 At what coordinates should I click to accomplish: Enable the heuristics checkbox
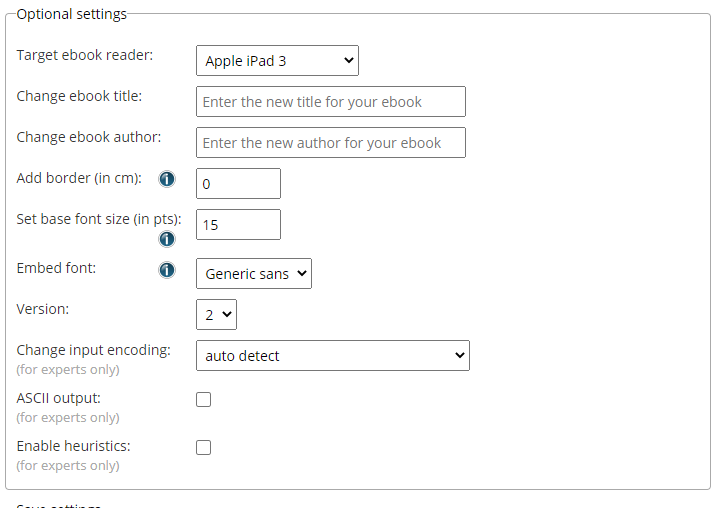[x=203, y=447]
